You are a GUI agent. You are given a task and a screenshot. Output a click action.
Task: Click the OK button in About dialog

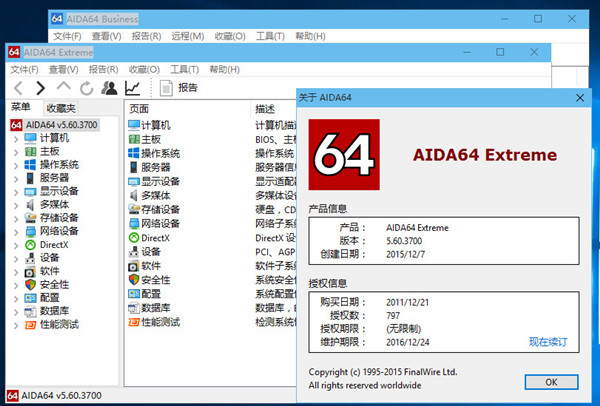click(x=551, y=382)
